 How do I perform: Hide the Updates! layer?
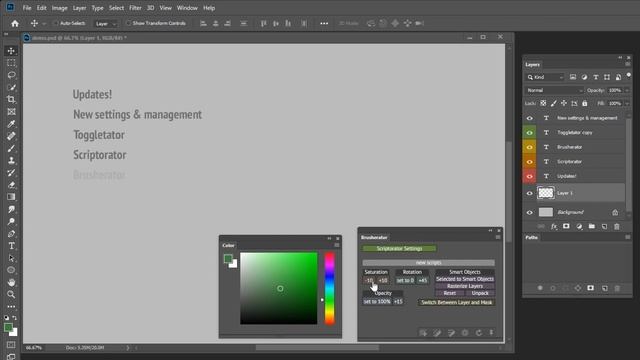(529, 176)
